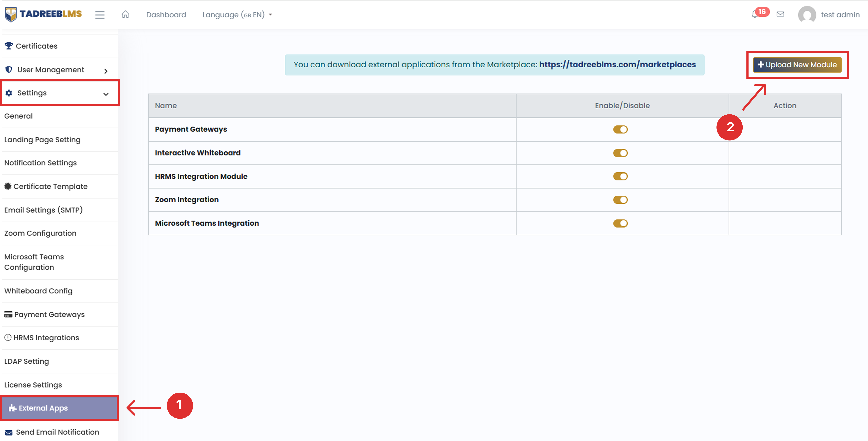
Task: Click the User Management shield icon
Action: point(9,69)
